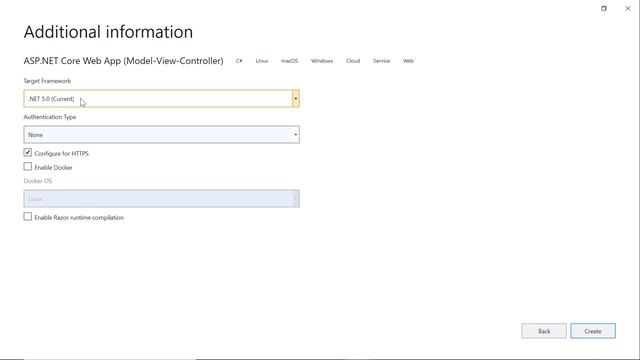Click the disabled Docker OS dropdown
This screenshot has width=640, height=360.
click(161, 199)
